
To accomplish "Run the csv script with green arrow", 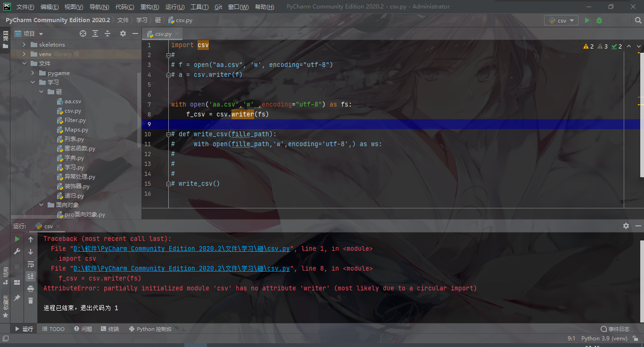I will pyautogui.click(x=586, y=20).
